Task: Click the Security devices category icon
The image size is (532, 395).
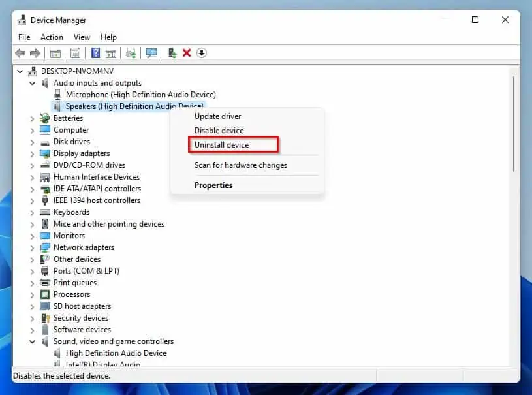Action: (45, 318)
